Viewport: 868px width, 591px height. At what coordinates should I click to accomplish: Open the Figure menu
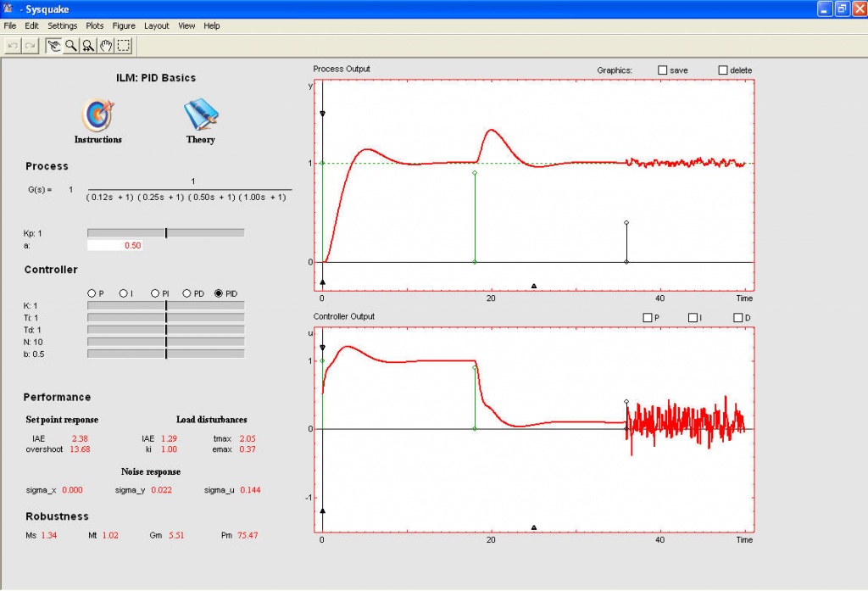point(124,25)
